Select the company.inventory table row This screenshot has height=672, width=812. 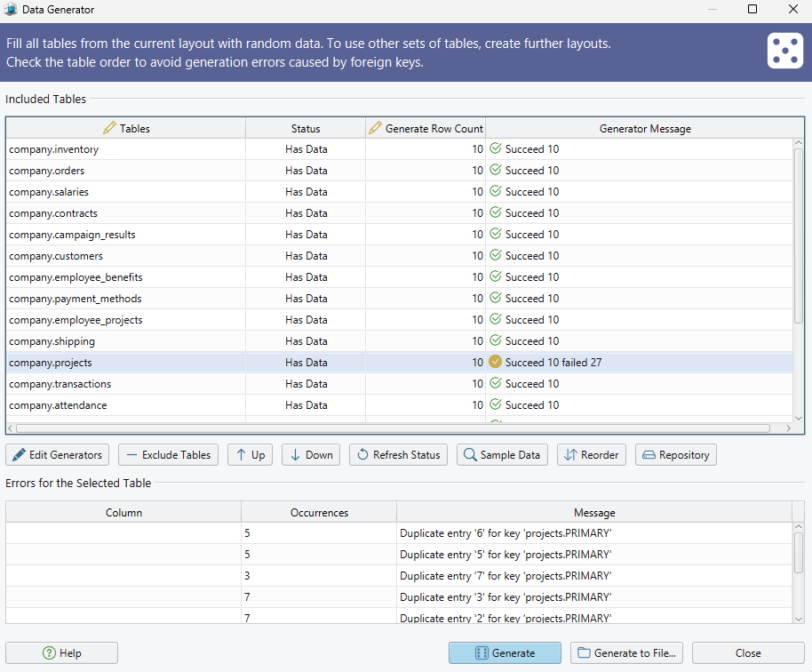click(x=399, y=149)
